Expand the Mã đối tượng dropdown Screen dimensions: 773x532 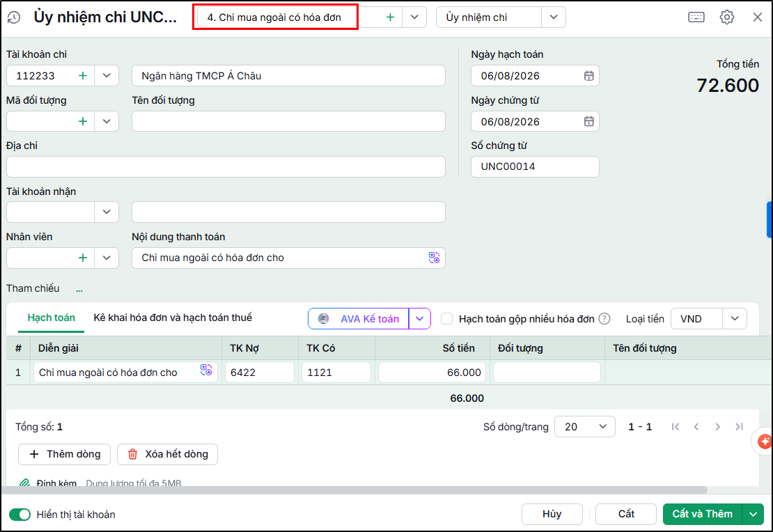(x=107, y=121)
